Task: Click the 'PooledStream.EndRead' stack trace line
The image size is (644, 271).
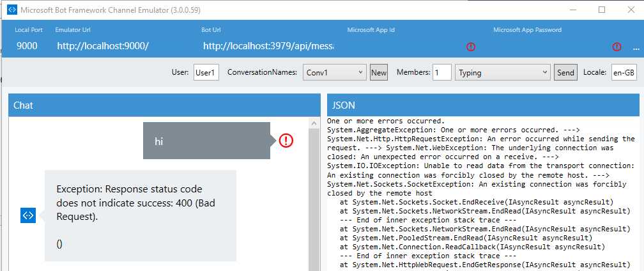Action: (x=466, y=238)
